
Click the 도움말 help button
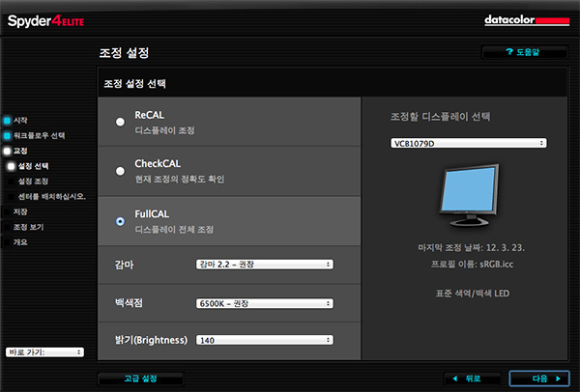coord(523,51)
